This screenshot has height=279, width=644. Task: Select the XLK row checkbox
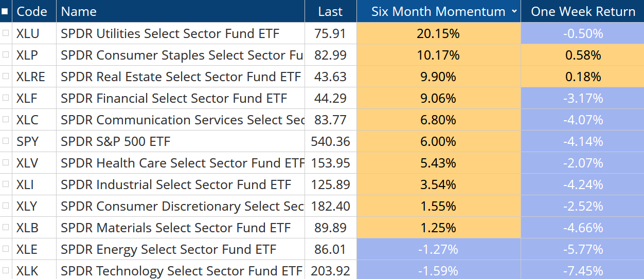(x=6, y=271)
